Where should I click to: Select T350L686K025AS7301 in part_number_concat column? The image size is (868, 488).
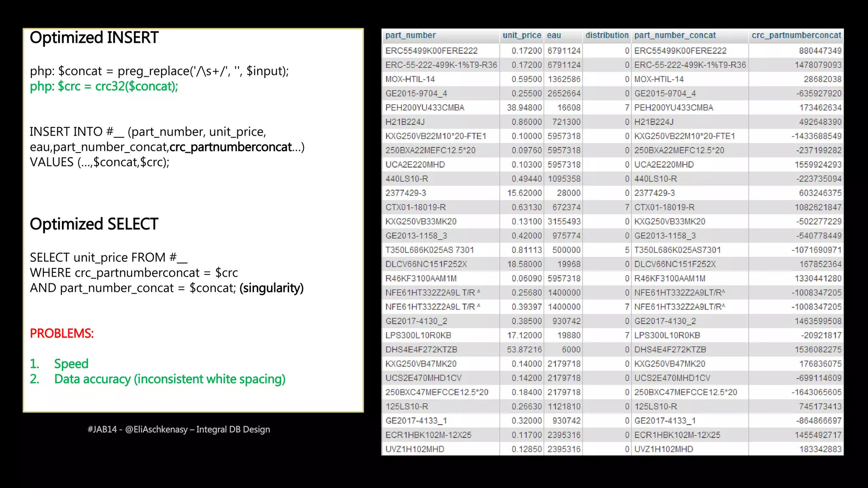677,250
